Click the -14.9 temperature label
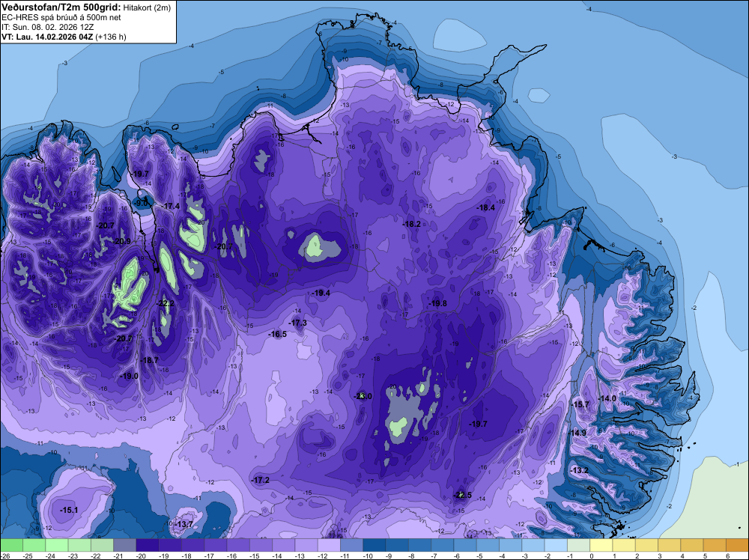The image size is (749, 560). [x=577, y=433]
